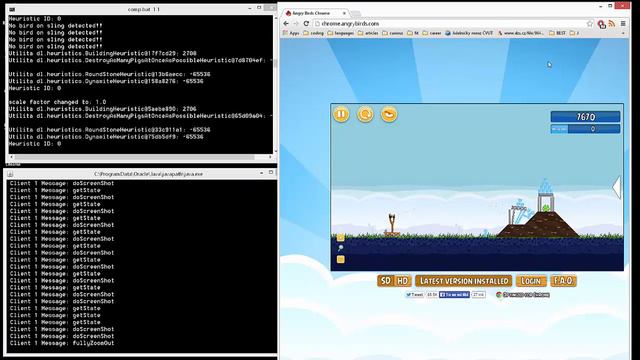Click the zoom magnifier icon in the game
The width and height of the screenshot is (640, 360).
click(x=340, y=248)
